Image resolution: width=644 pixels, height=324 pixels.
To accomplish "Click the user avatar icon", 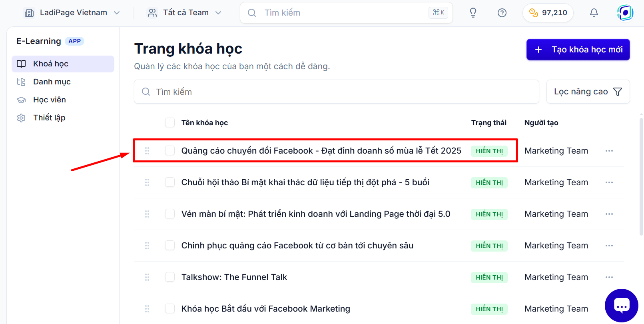I will (x=625, y=13).
